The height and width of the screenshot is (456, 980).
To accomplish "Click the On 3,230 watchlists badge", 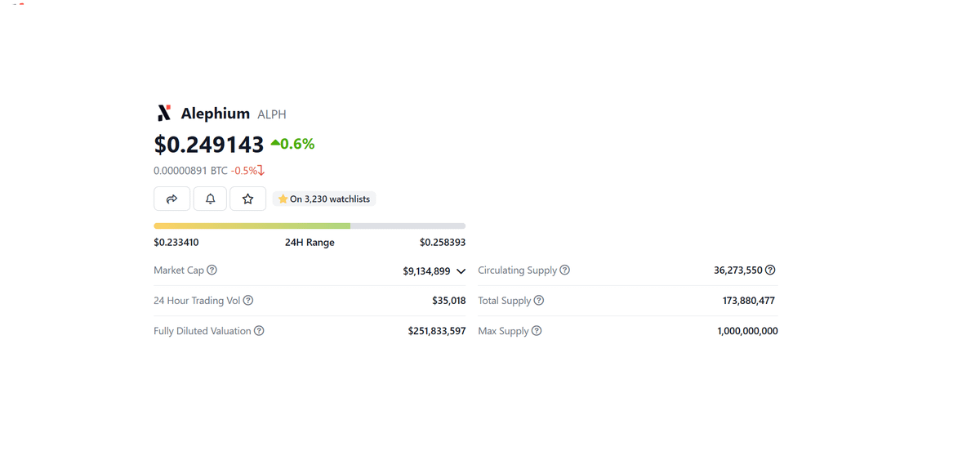I will point(324,199).
